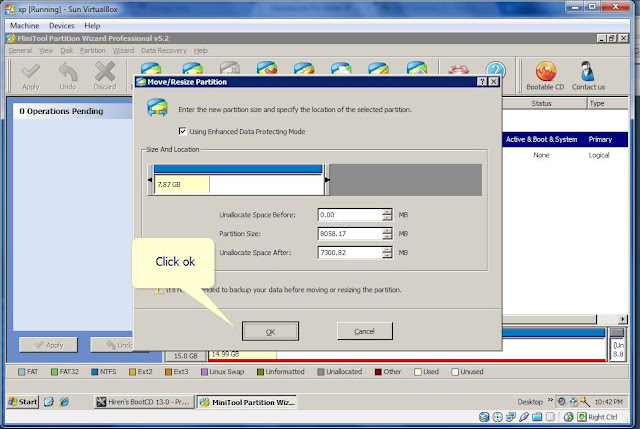
Task: Click the Move/Resize dialog's ? help button
Action: 482,82
